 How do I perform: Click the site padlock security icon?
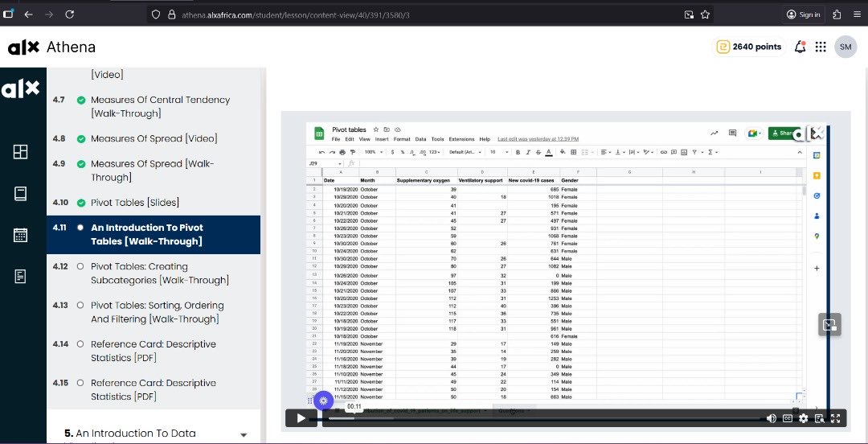pos(172,15)
